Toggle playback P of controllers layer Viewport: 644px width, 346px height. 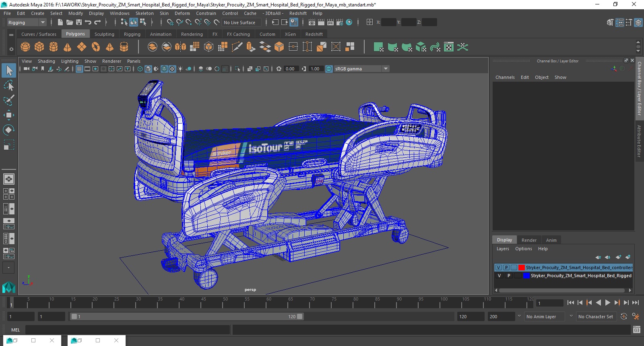point(506,268)
